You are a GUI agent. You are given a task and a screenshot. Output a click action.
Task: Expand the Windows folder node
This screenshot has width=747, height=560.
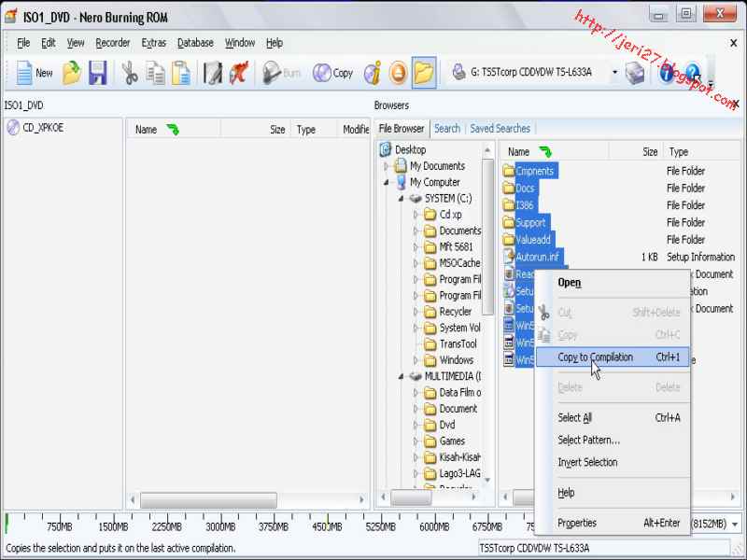(x=416, y=360)
